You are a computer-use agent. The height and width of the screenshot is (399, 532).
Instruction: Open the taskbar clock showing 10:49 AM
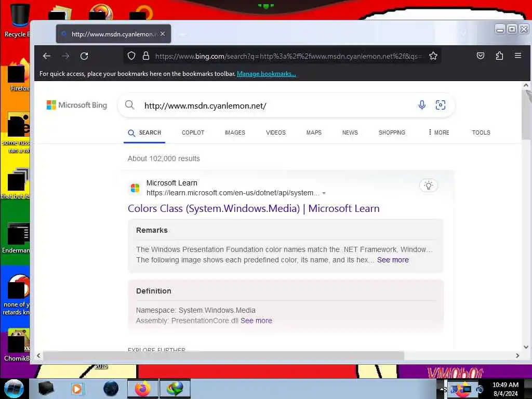[x=505, y=389]
